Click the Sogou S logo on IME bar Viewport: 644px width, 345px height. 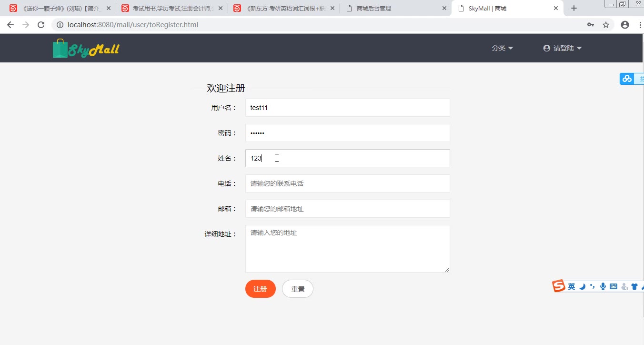[559, 286]
